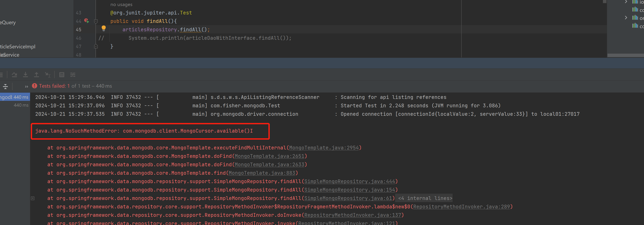The image size is (644, 225).
Task: Click 'articlesRepository' on line 45
Action: click(149, 30)
